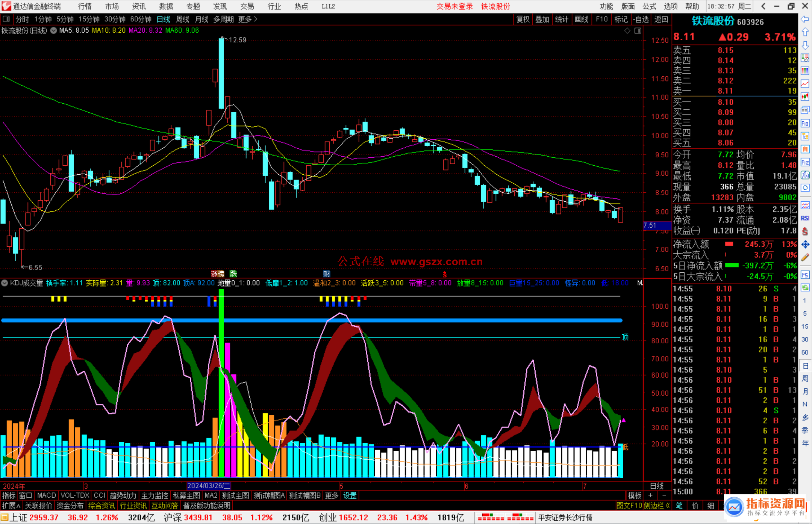Expand the 更多 period options
The height and width of the screenshot is (524, 812).
[x=248, y=19]
